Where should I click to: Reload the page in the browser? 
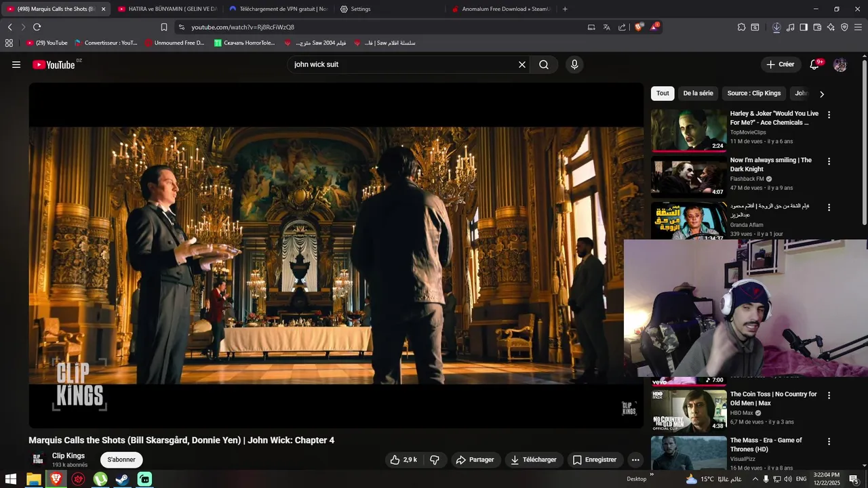click(x=37, y=27)
